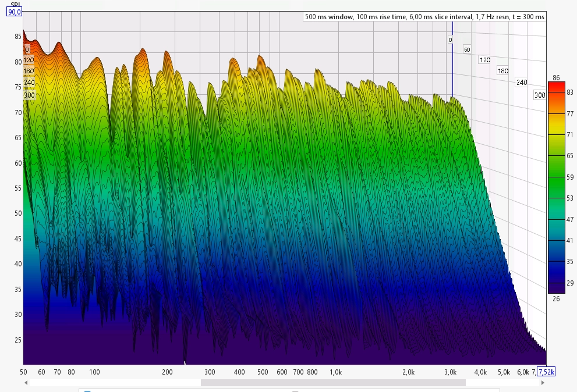
Task: Click the frequency axis label 1,0k
Action: tap(335, 372)
